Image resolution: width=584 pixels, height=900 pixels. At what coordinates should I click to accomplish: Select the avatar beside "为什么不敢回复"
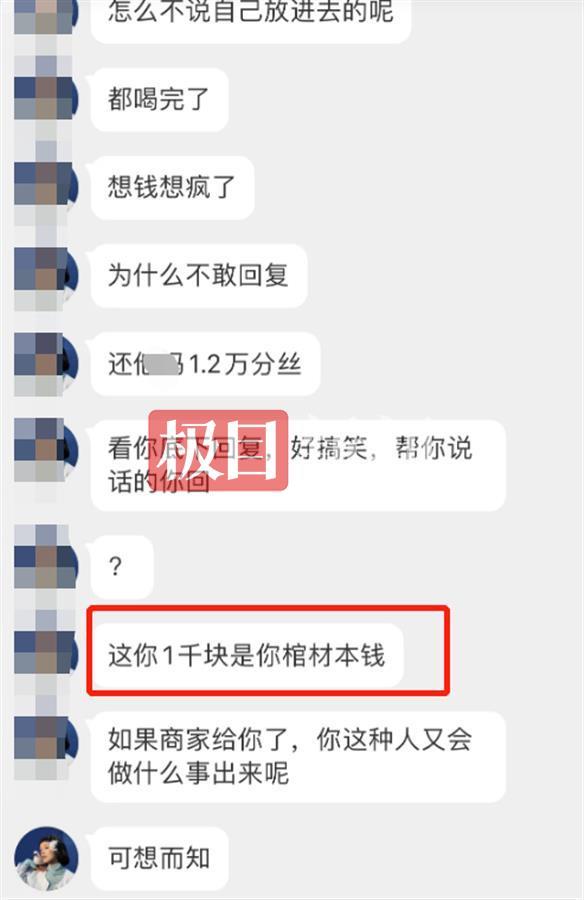tap(46, 276)
